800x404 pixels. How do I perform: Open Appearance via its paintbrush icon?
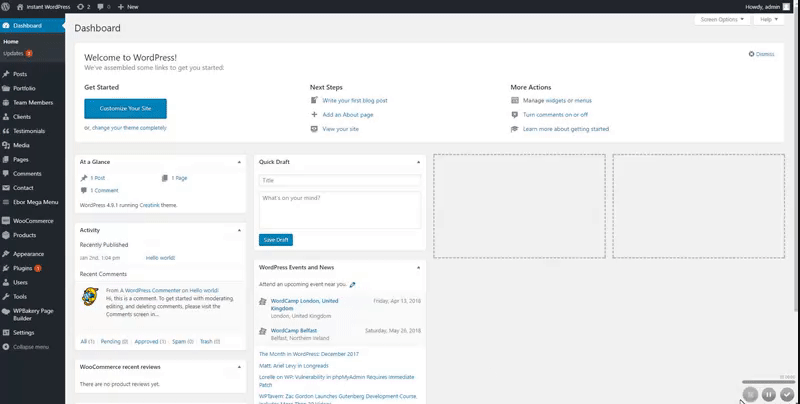pyautogui.click(x=6, y=254)
